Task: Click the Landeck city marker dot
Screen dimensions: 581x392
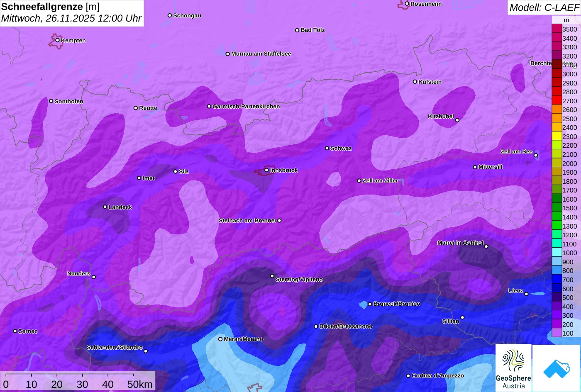Action: (105, 207)
